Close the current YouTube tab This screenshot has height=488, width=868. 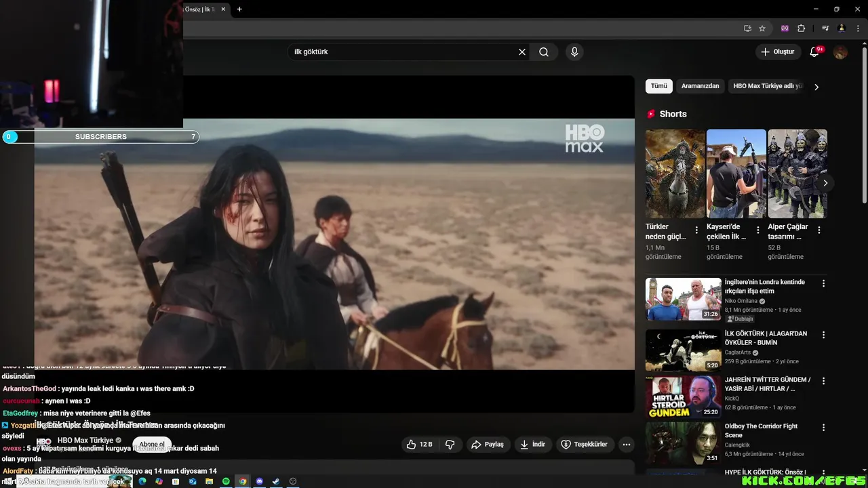coord(222,9)
